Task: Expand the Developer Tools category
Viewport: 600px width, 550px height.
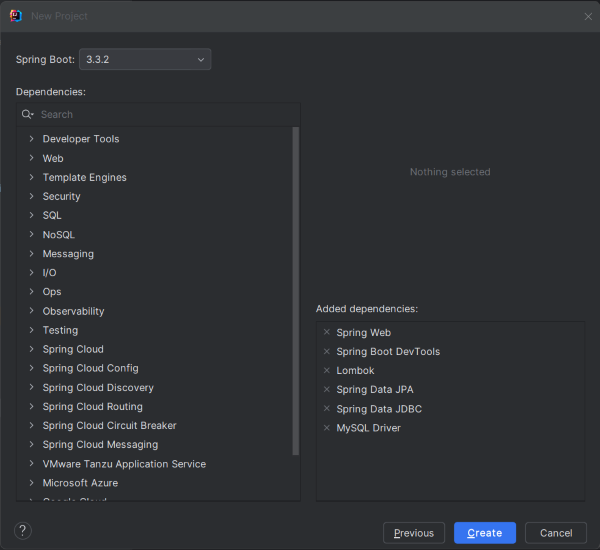Action: [31, 139]
